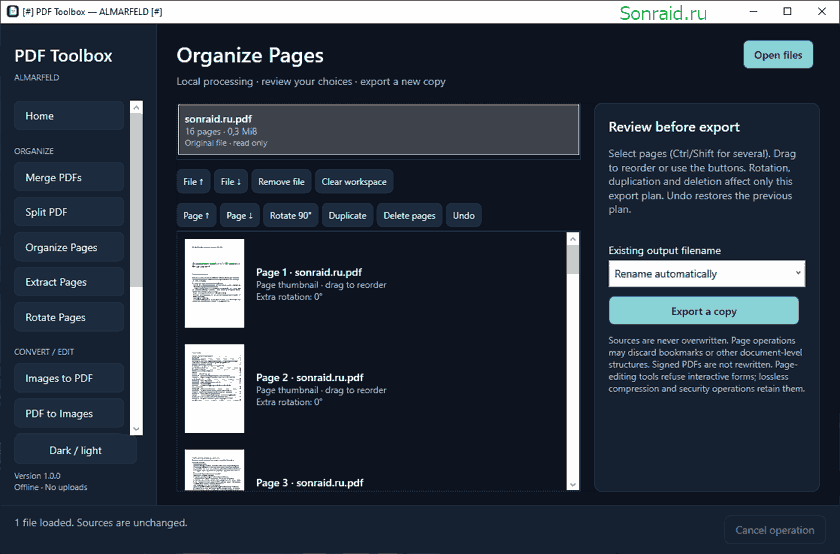Viewport: 840px width, 554px height.
Task: Open Existing output filename dropdown
Action: tap(707, 274)
